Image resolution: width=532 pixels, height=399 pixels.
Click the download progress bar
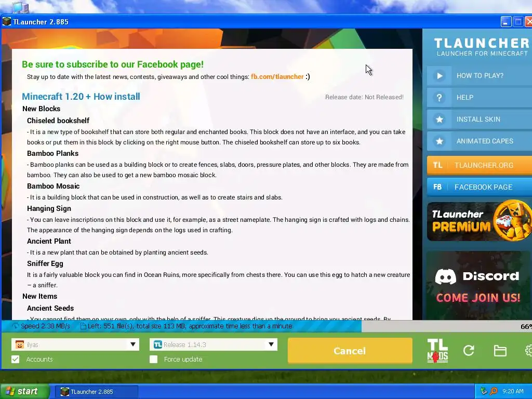266,326
